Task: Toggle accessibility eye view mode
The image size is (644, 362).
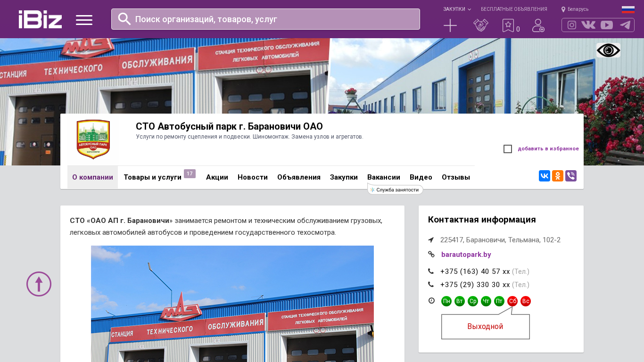Action: (x=608, y=50)
